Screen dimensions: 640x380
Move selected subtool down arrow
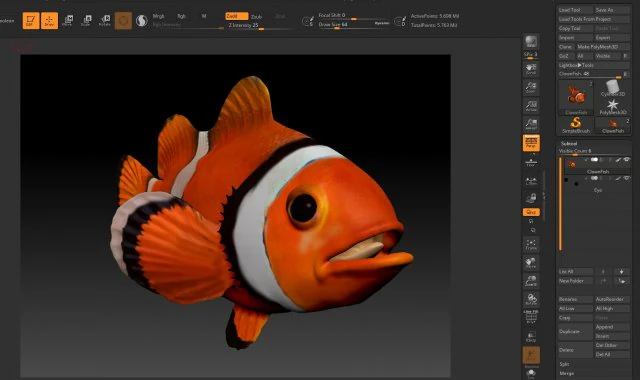tap(621, 271)
